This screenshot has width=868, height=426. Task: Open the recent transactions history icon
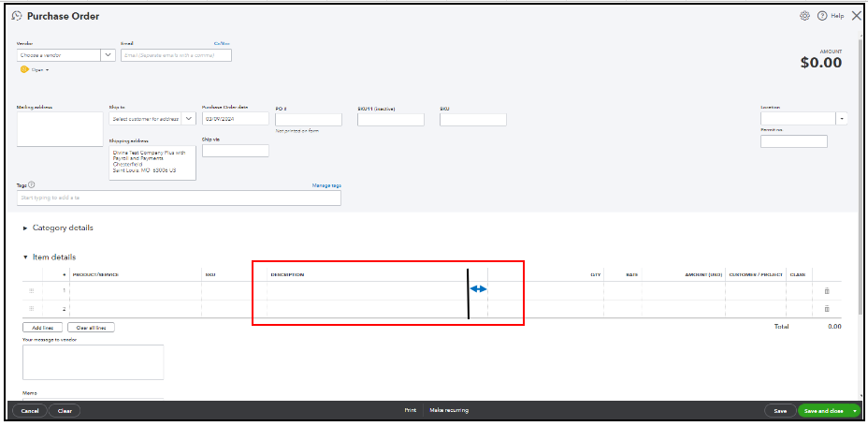pos(17,16)
